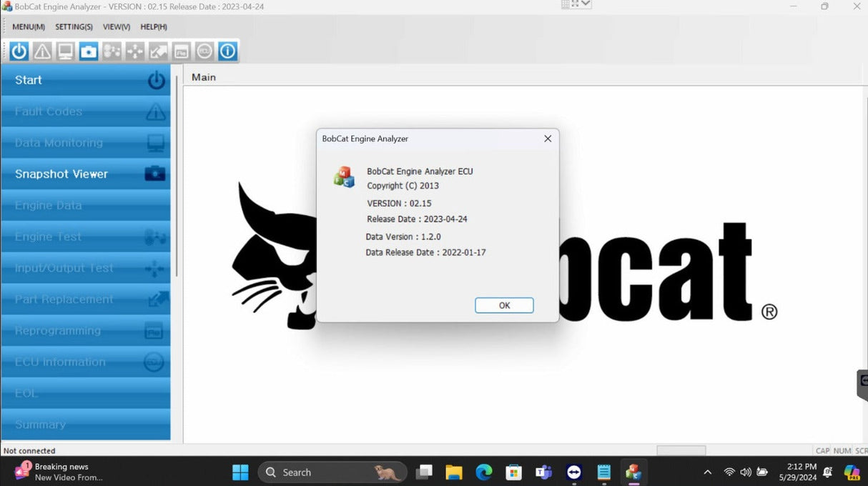Expand the hidden system tray icons chevron
Viewport: 868px width, 486px height.
coord(708,472)
